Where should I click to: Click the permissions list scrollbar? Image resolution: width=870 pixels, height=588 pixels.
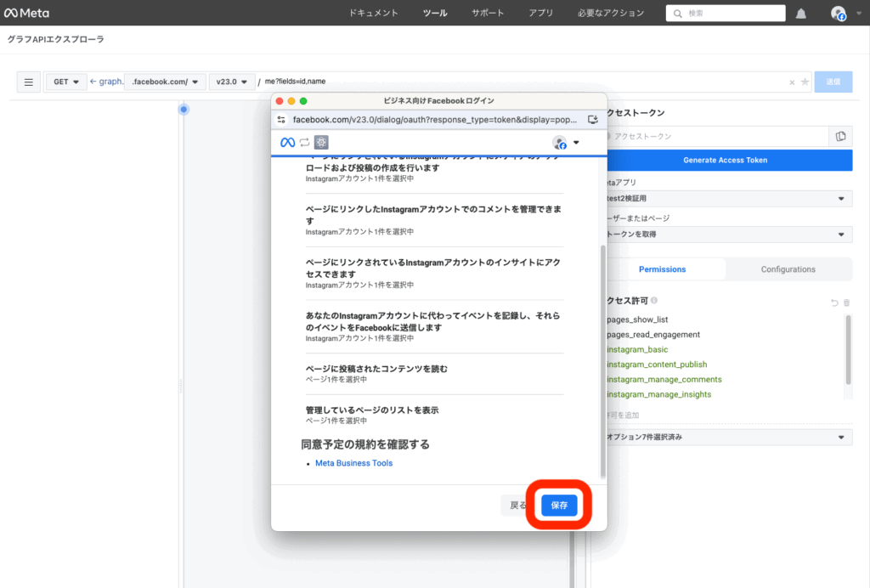click(848, 349)
